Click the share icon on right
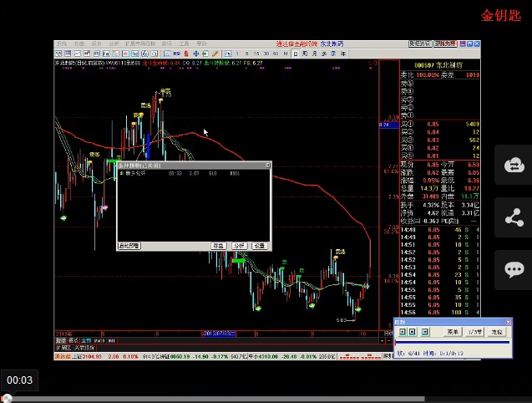The height and width of the screenshot is (403, 532). (514, 217)
